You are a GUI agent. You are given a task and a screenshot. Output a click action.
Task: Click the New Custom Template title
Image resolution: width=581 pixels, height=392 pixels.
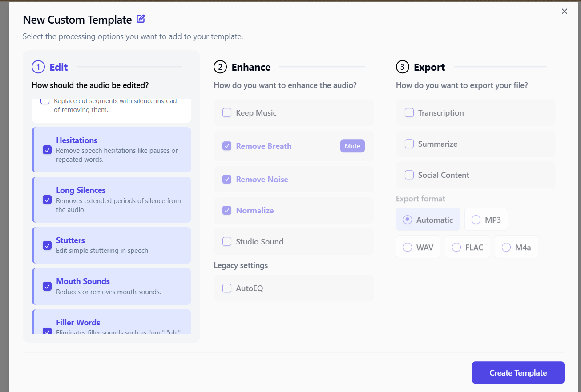click(77, 20)
